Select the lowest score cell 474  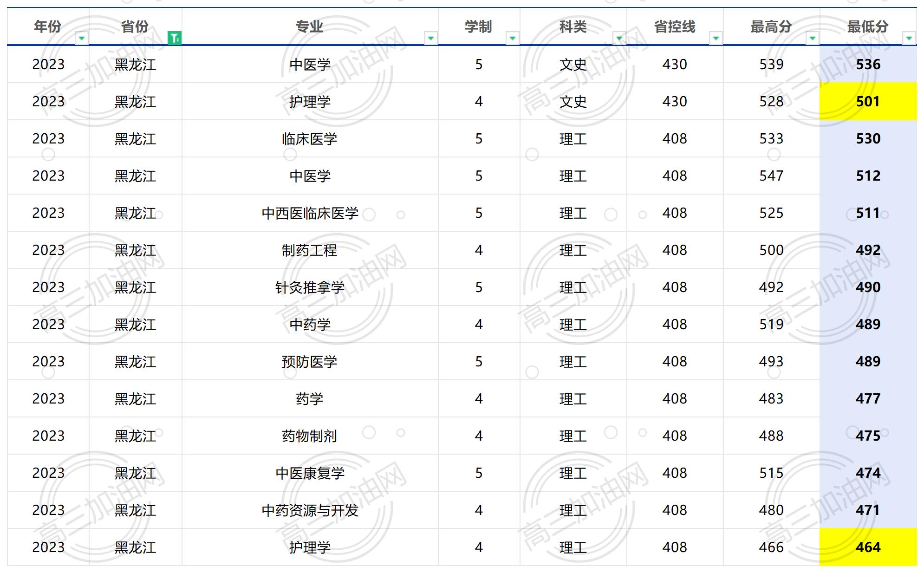click(x=868, y=473)
